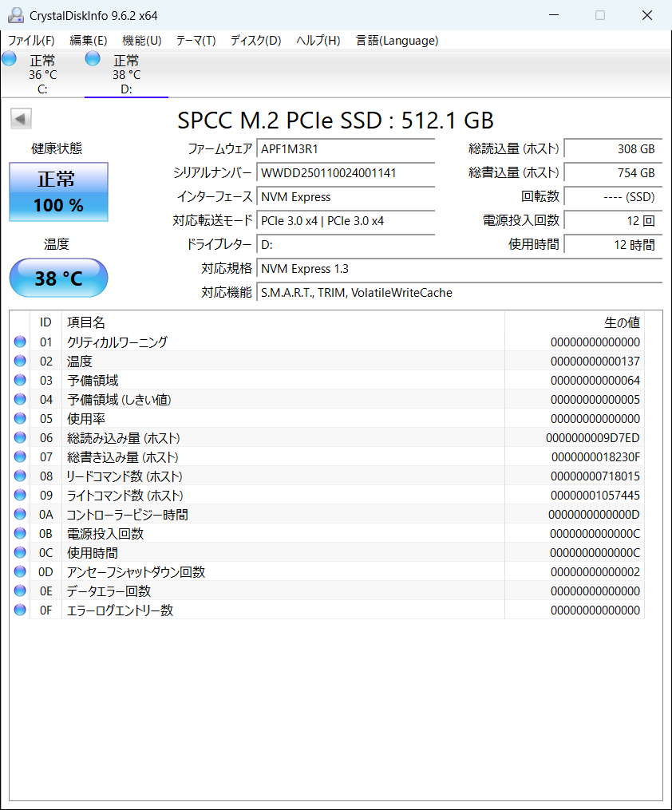Viewport: 672px width, 810px height.
Task: Click the total host reads value 308 GB
Action: coord(613,148)
